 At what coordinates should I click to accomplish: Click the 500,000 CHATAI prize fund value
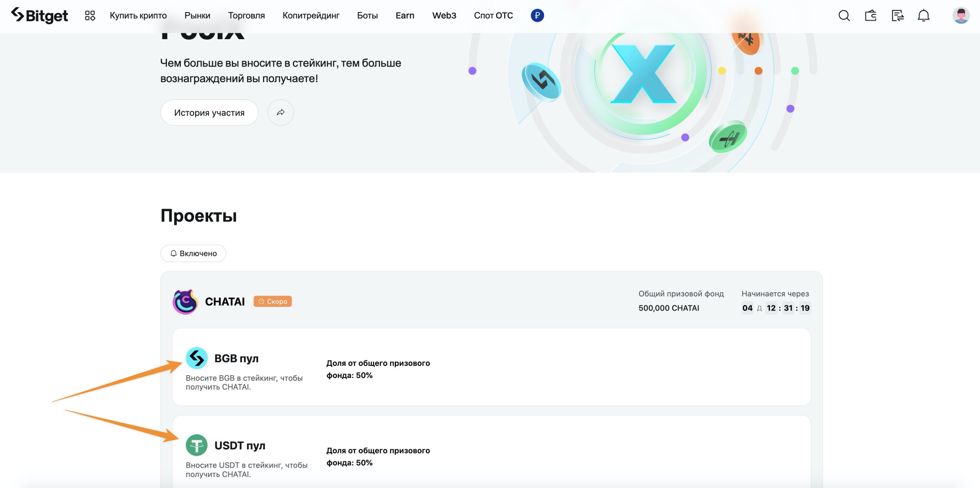(x=669, y=308)
